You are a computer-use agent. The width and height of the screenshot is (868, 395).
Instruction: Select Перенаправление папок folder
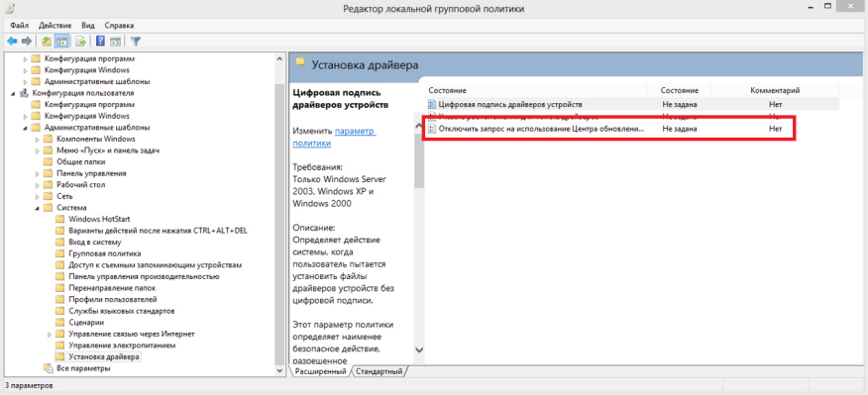(x=112, y=288)
